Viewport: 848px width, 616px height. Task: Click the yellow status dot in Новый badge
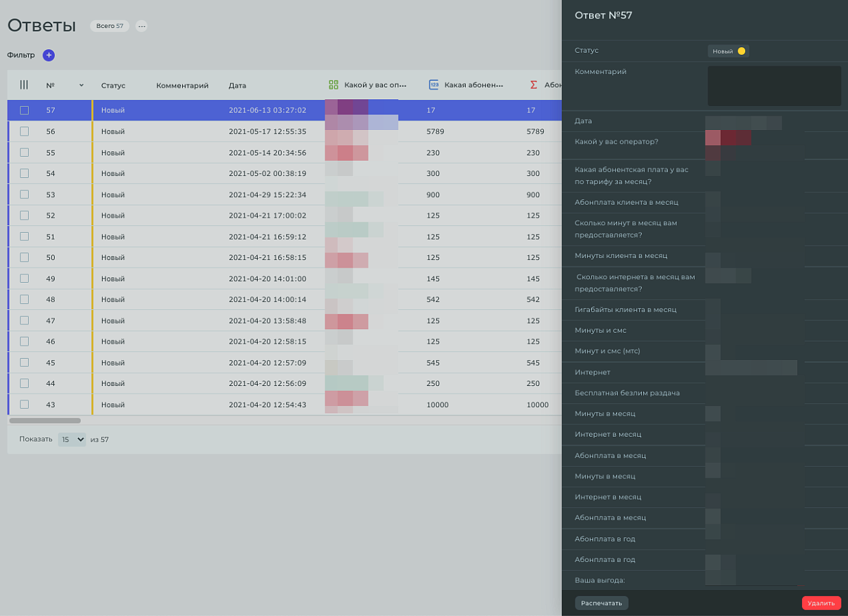(741, 51)
